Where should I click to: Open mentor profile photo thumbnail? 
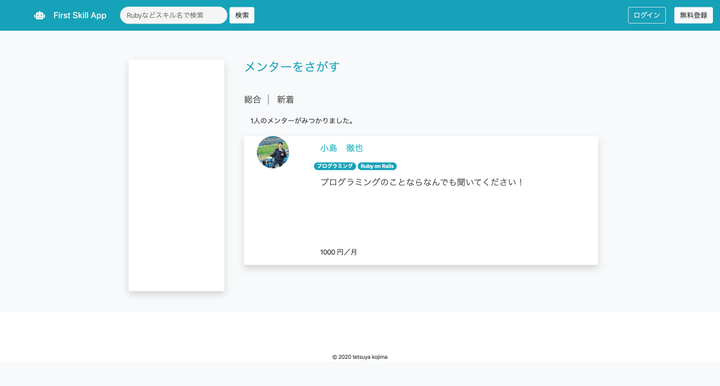pos(273,152)
